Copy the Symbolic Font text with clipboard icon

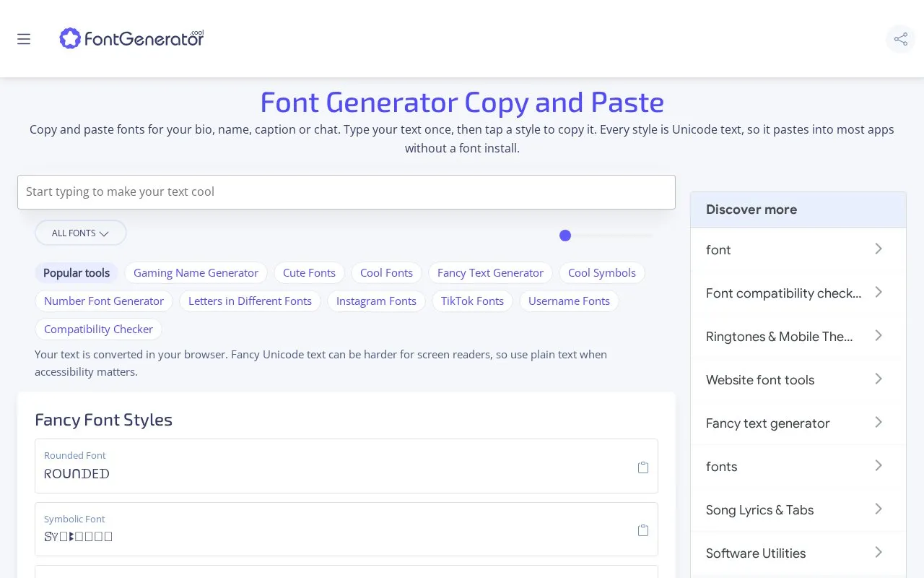(643, 530)
